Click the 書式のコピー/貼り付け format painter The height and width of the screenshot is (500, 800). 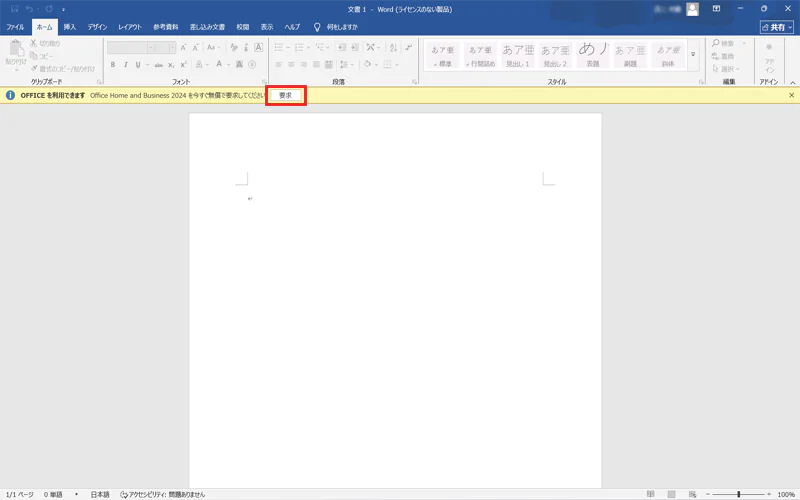63,68
